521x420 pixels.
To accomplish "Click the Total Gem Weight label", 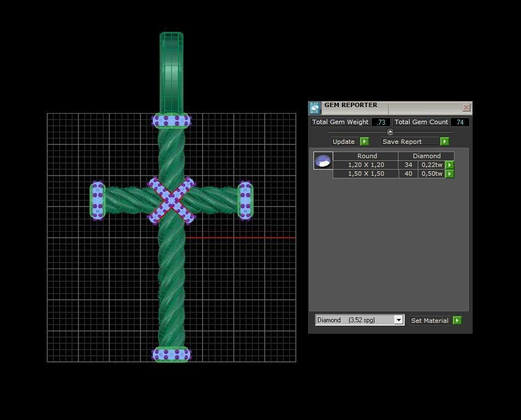I will tap(340, 122).
